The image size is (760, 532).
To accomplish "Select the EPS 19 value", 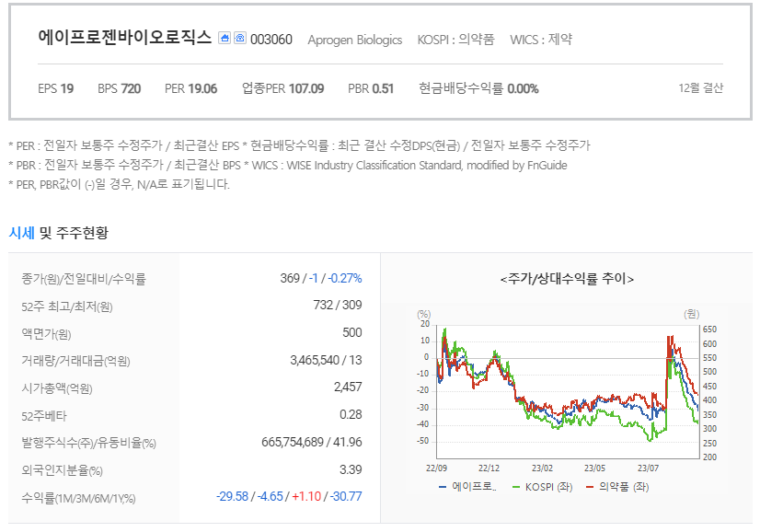I will tap(56, 88).
